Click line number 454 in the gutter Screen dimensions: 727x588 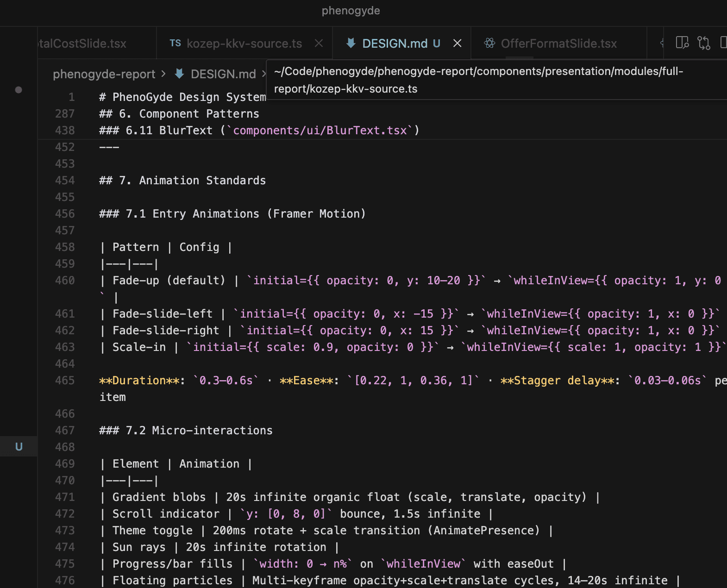(65, 180)
